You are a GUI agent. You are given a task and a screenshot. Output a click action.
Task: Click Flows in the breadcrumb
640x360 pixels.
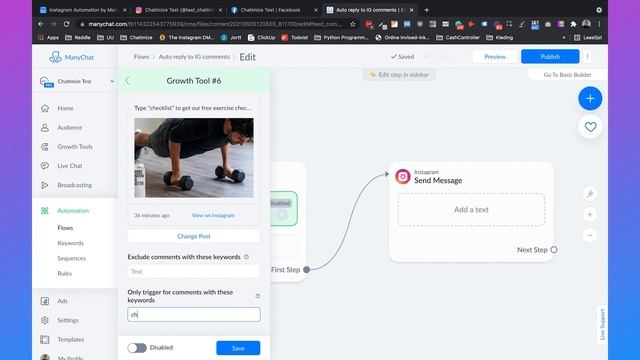click(x=141, y=57)
